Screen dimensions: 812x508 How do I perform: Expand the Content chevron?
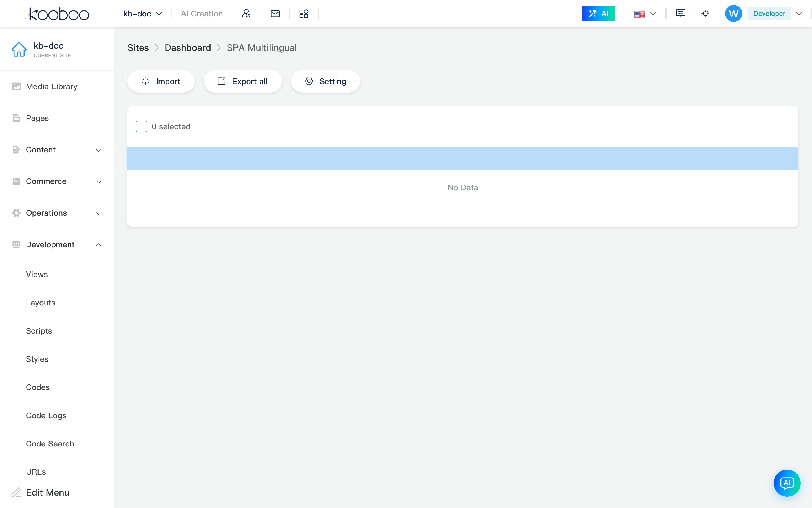tap(99, 150)
